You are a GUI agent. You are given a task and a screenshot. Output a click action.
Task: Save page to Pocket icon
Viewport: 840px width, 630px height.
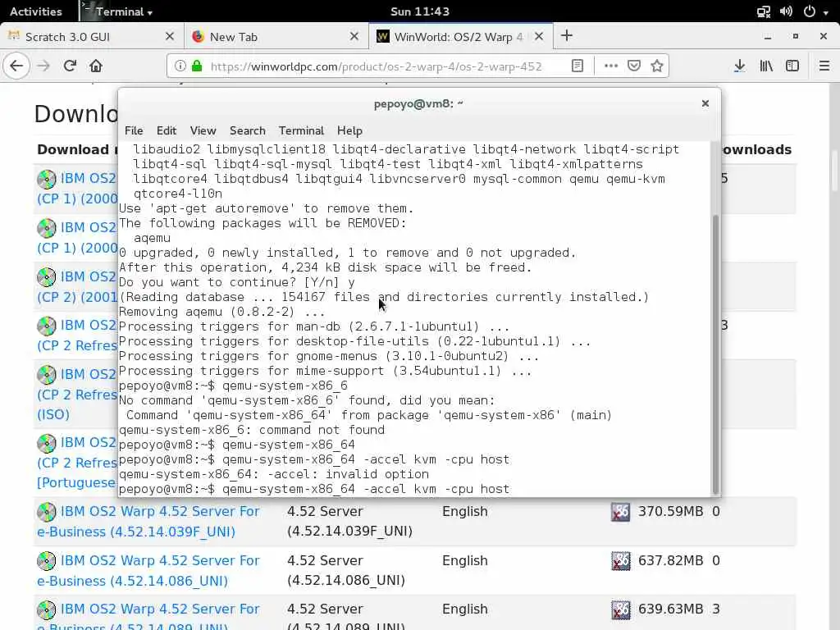click(x=634, y=66)
